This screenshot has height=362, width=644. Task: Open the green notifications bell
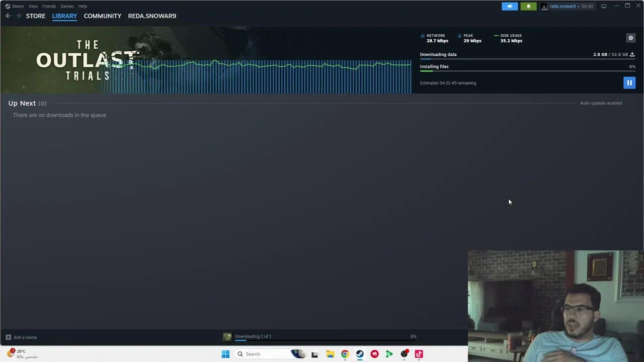pos(528,6)
